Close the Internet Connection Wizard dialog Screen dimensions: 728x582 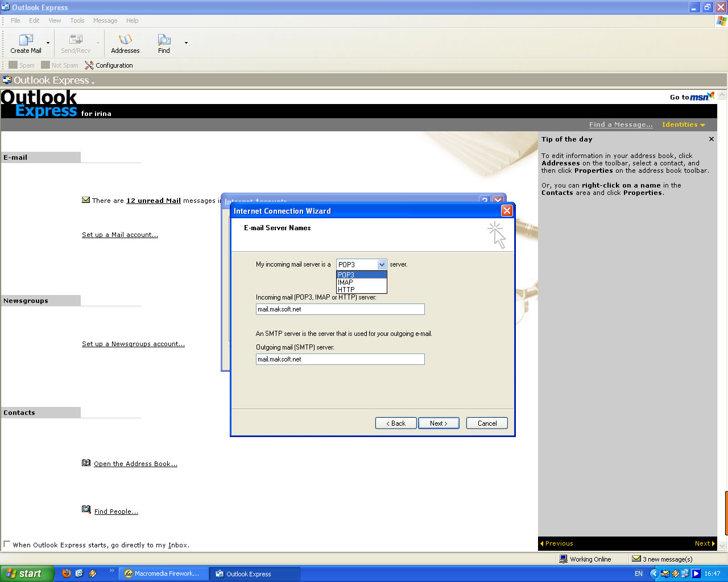507,211
